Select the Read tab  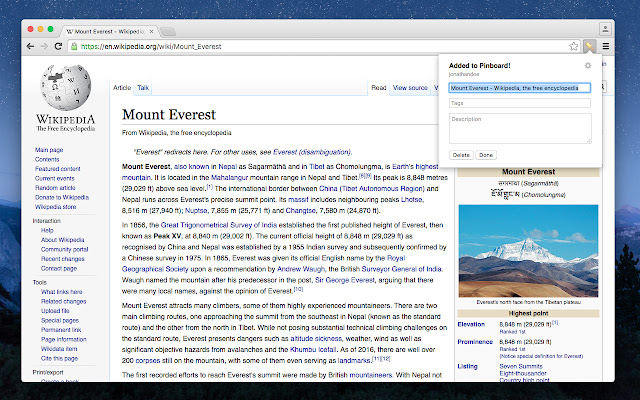[378, 88]
